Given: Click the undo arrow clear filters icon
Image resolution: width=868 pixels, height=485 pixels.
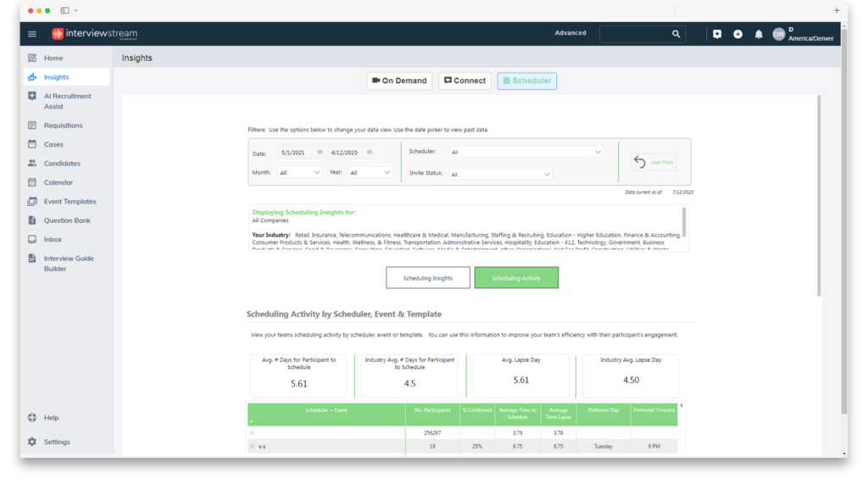Looking at the screenshot, I should pos(639,162).
